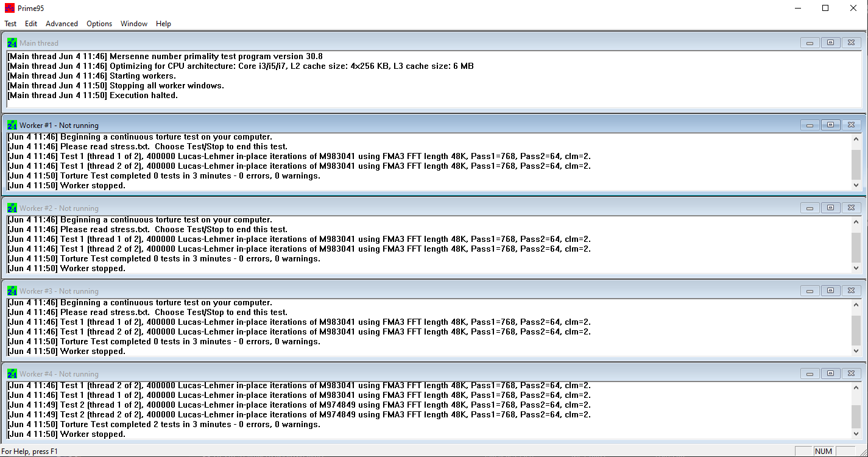The width and height of the screenshot is (868, 457).
Task: Minimize the Worker #4 window
Action: [810, 374]
